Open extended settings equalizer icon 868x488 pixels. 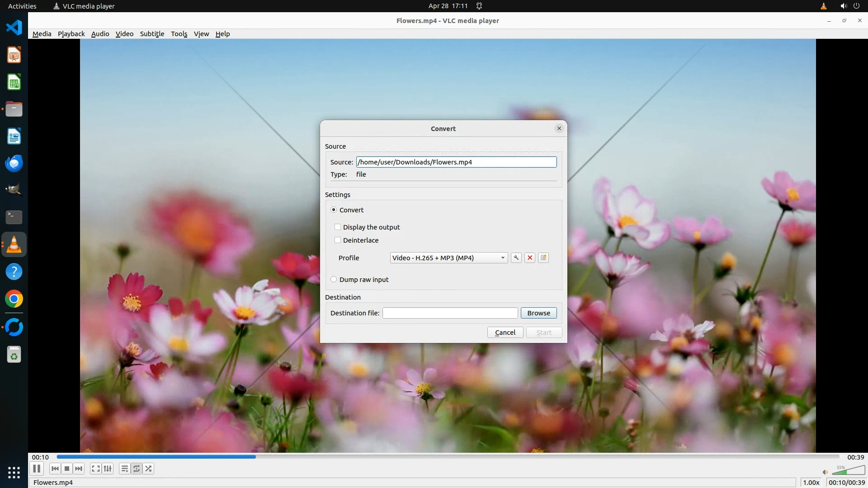(x=108, y=469)
